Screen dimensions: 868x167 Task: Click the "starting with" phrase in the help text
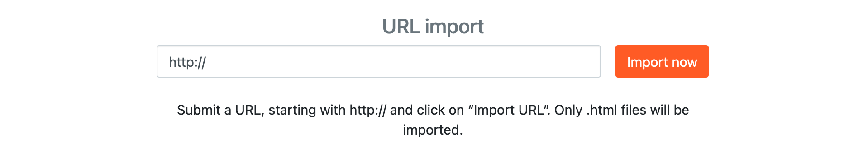[x=307, y=110]
